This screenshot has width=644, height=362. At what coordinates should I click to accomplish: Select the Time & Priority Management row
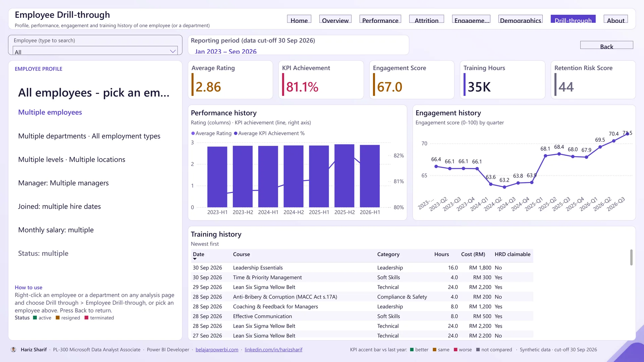(362, 278)
